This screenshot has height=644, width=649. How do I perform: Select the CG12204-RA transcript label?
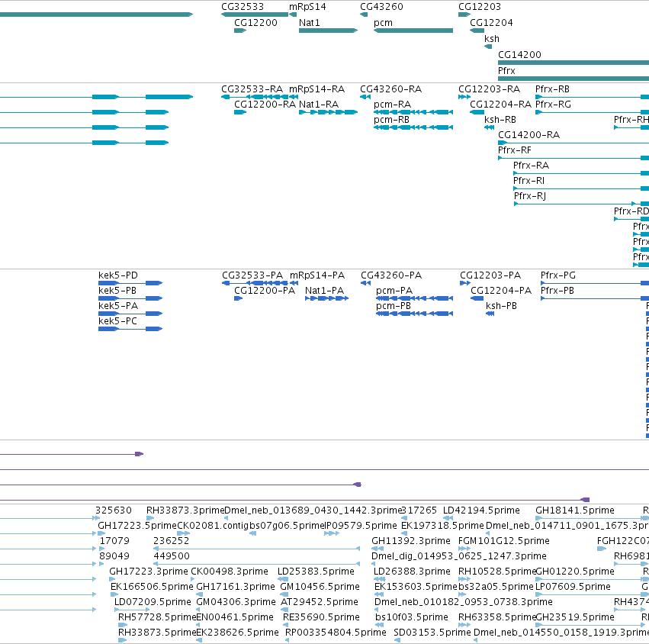pyautogui.click(x=500, y=105)
